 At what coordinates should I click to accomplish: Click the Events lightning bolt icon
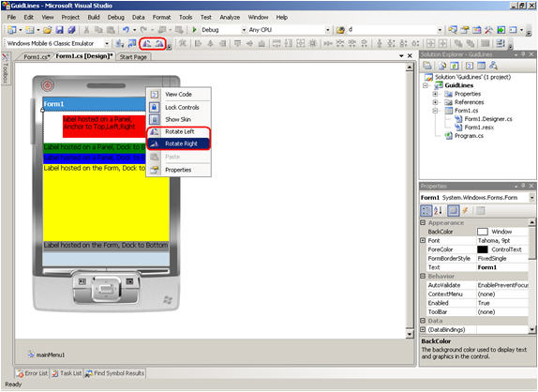(465, 210)
